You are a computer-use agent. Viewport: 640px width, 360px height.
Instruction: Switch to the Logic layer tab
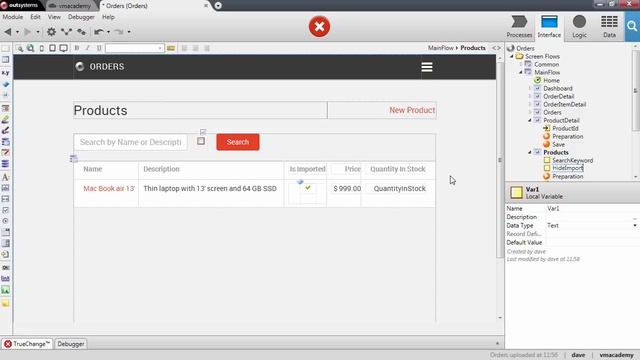(x=579, y=27)
